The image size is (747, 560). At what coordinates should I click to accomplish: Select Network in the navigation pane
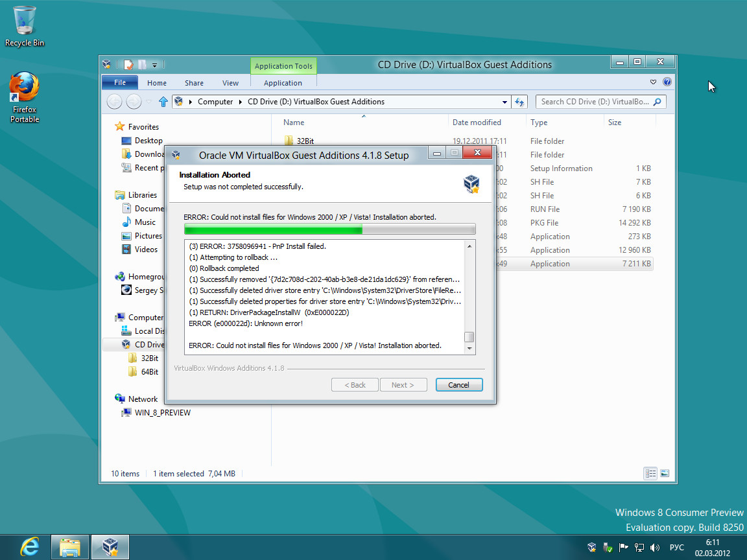(x=143, y=399)
